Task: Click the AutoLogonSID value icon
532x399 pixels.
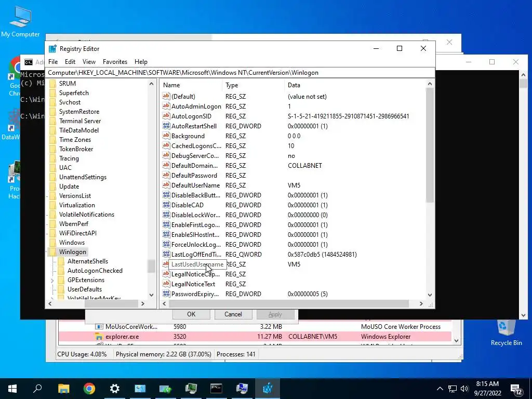Action: click(166, 116)
